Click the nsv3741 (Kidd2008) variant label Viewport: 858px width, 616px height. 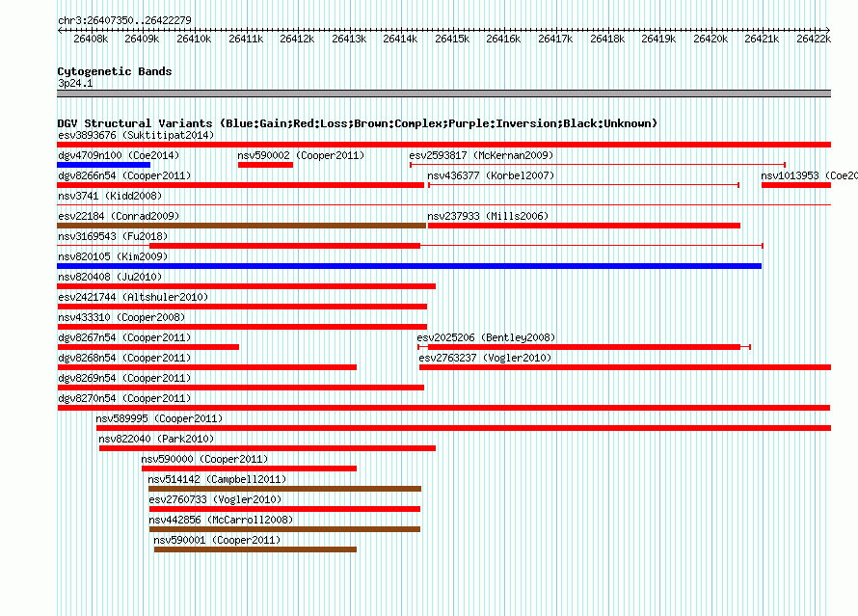(110, 196)
